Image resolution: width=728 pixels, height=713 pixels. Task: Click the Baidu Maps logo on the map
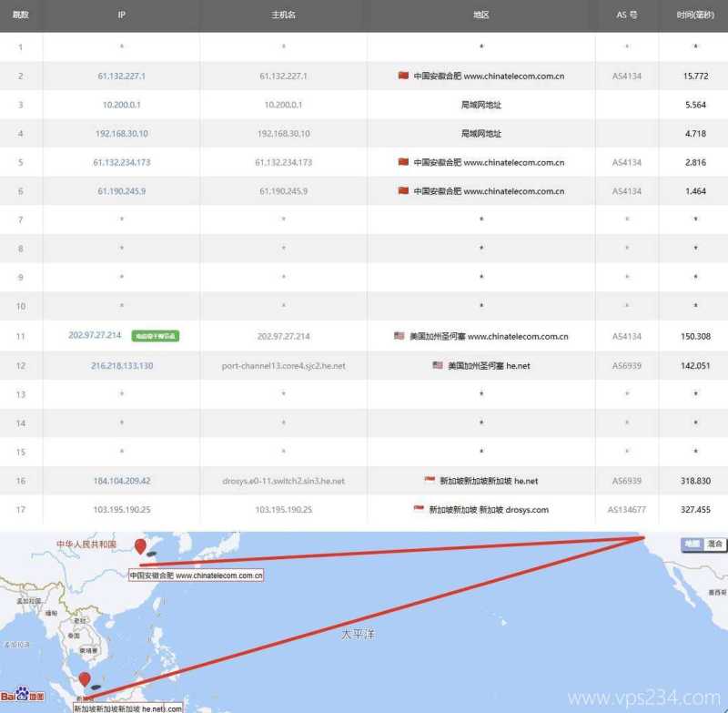coord(22,696)
